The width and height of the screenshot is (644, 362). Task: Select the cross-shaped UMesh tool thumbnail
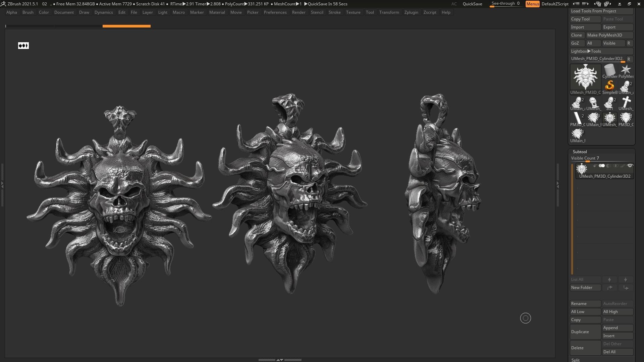tap(626, 103)
